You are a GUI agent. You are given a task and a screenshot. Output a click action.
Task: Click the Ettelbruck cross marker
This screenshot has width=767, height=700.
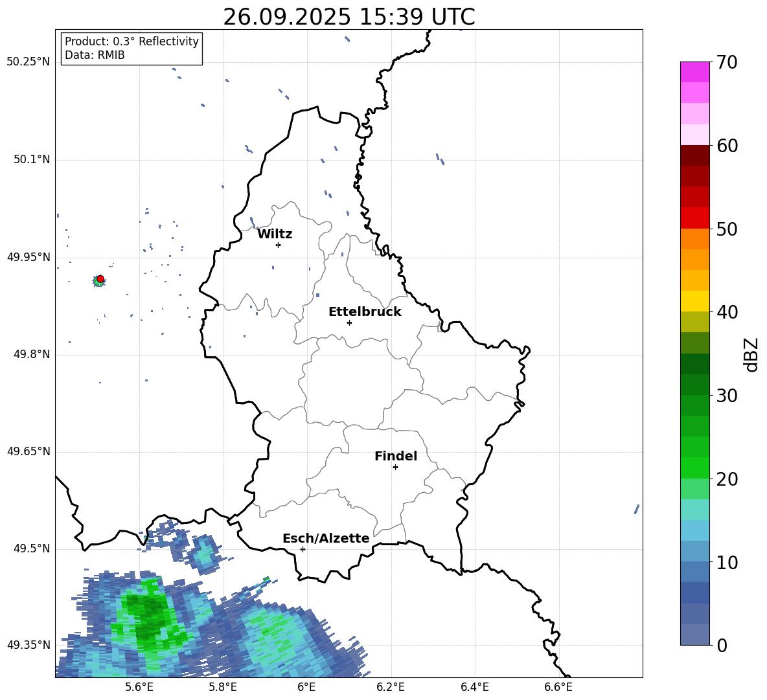(349, 322)
